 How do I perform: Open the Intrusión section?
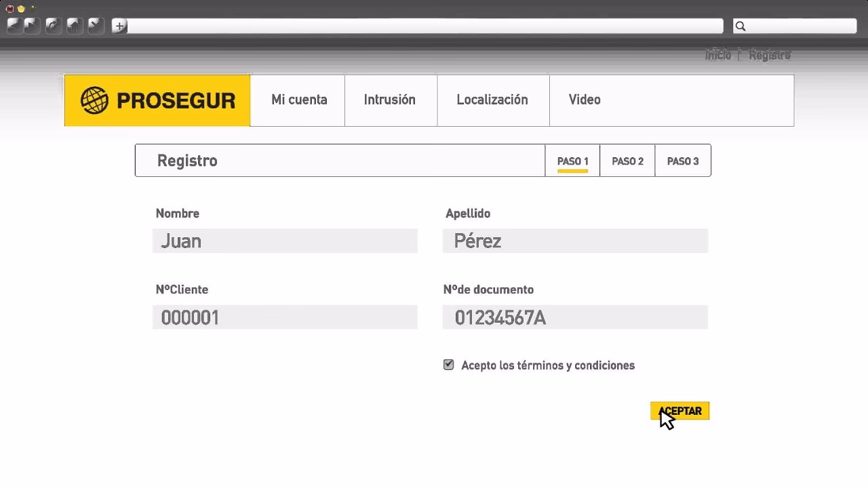[x=391, y=100]
